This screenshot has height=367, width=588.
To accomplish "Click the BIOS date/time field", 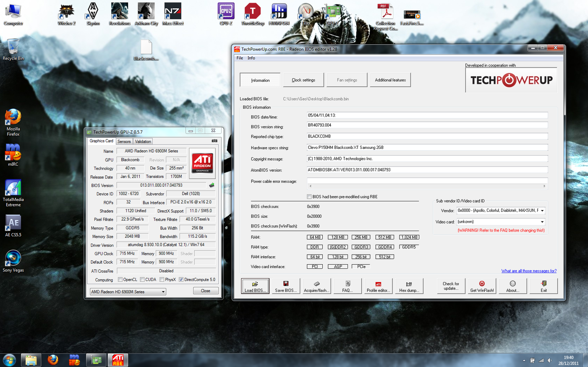I will [427, 115].
